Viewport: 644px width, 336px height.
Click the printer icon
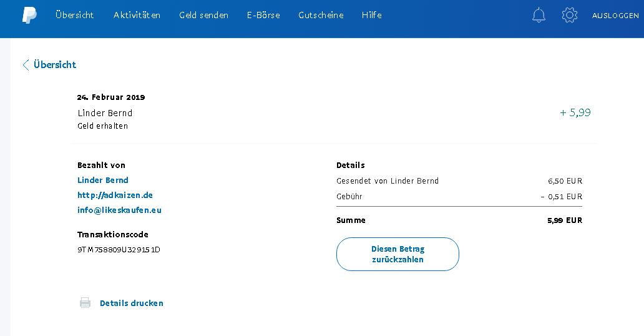point(85,303)
